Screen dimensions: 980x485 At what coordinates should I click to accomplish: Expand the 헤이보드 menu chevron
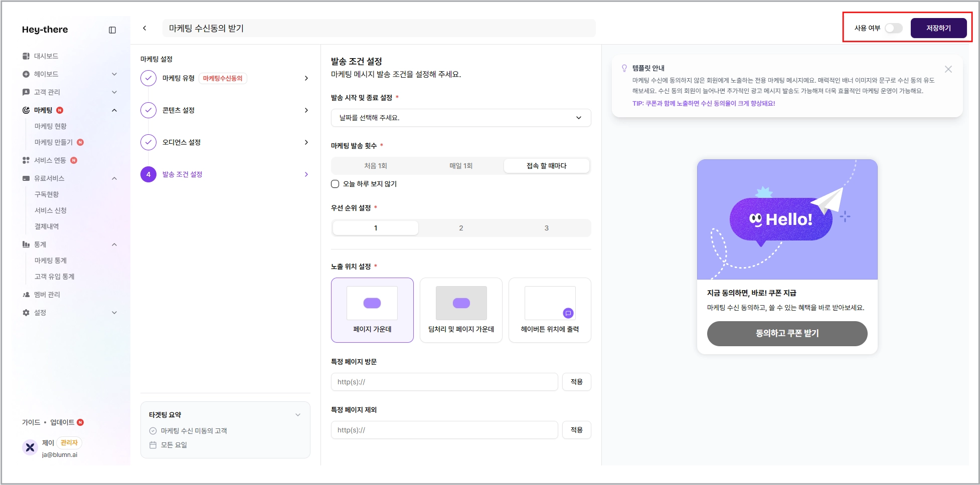(x=114, y=74)
